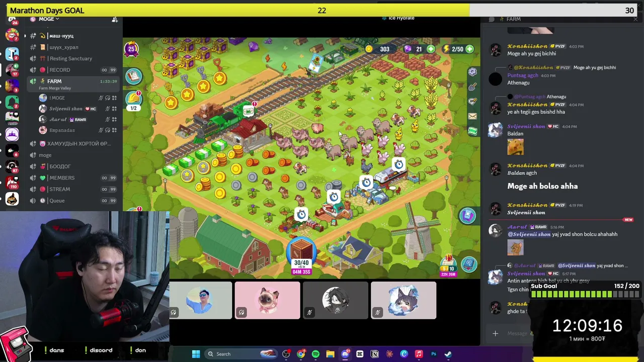
Task: Join the Resting Sanctuary voice channel
Action: click(73, 58)
